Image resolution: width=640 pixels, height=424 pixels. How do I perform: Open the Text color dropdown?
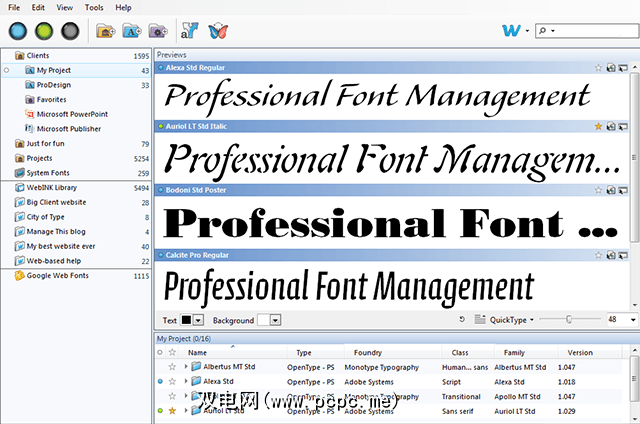[198, 320]
